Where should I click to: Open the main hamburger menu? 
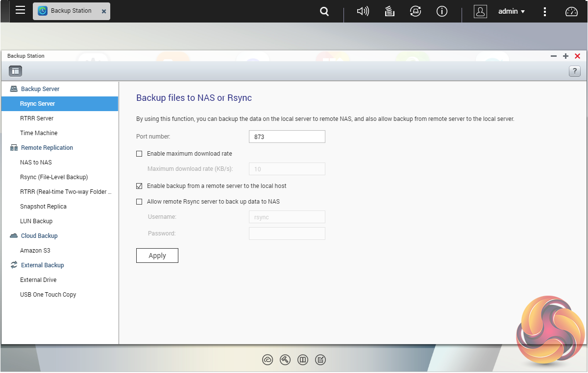[x=20, y=10]
